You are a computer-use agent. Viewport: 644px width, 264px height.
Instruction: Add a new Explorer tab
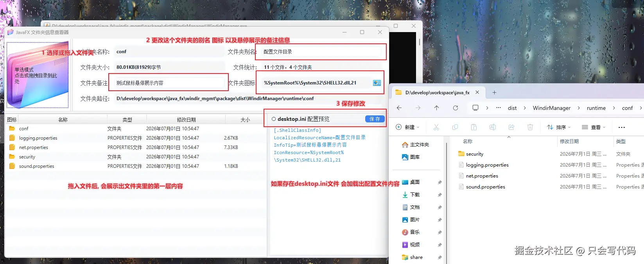point(494,93)
